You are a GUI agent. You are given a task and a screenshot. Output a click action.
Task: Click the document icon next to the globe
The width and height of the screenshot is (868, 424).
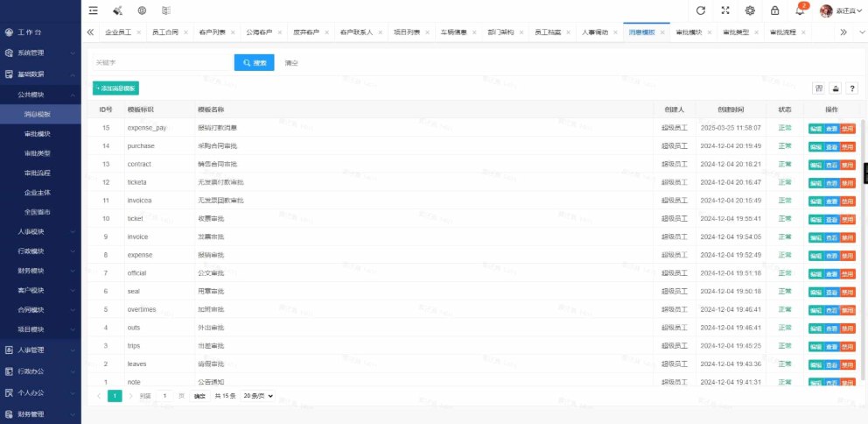(166, 11)
